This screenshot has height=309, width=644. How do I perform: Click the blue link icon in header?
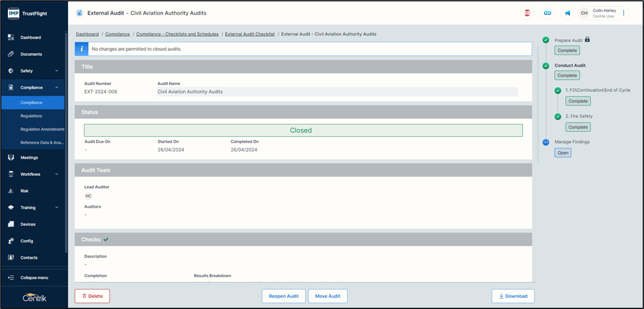pyautogui.click(x=548, y=13)
